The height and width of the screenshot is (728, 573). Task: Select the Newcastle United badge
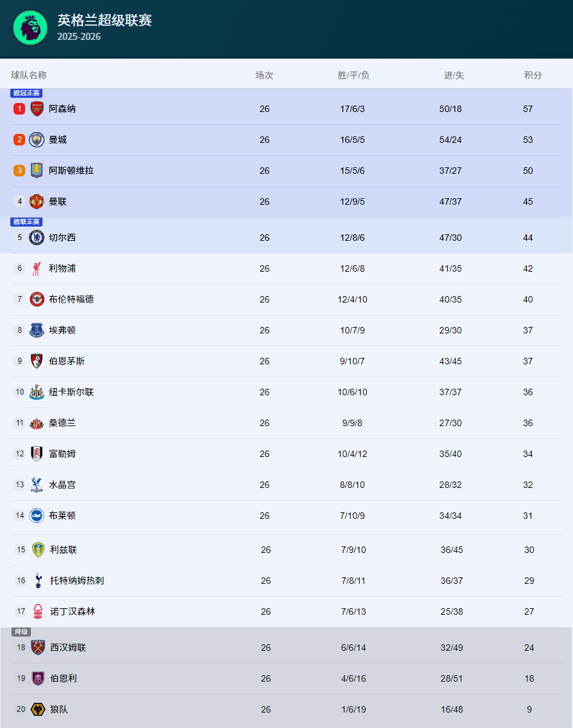[x=37, y=392]
